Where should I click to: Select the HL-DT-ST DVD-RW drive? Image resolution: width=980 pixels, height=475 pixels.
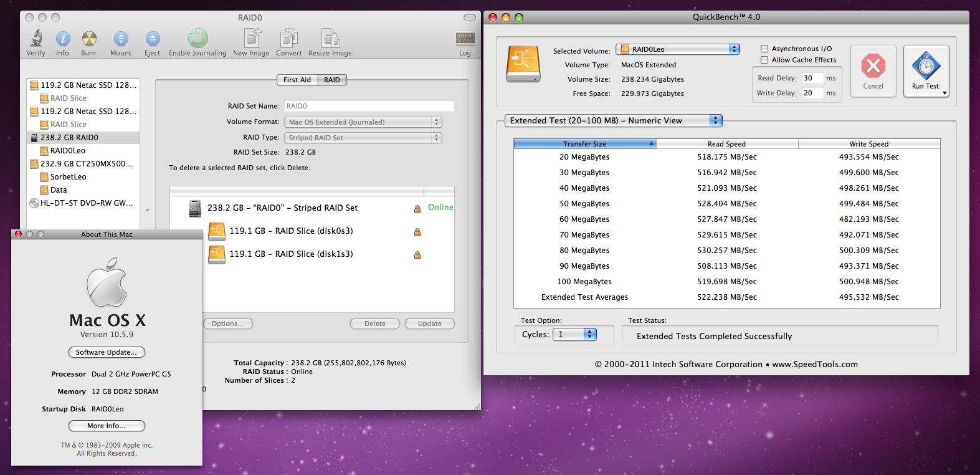click(83, 203)
